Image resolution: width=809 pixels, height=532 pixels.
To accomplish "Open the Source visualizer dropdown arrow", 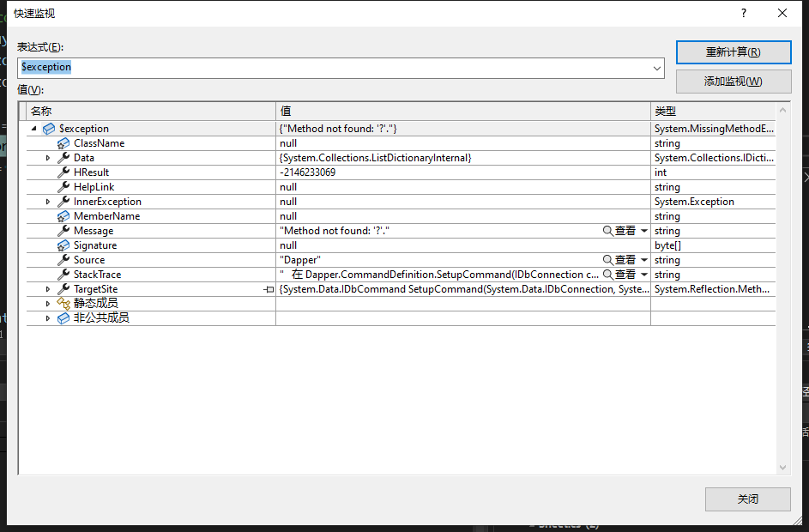I will click(644, 259).
